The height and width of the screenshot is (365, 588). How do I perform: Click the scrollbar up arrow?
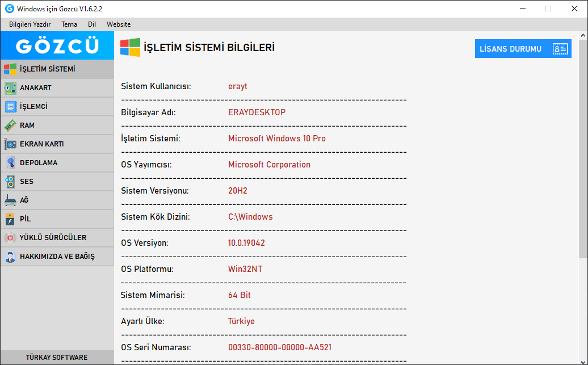pos(583,35)
